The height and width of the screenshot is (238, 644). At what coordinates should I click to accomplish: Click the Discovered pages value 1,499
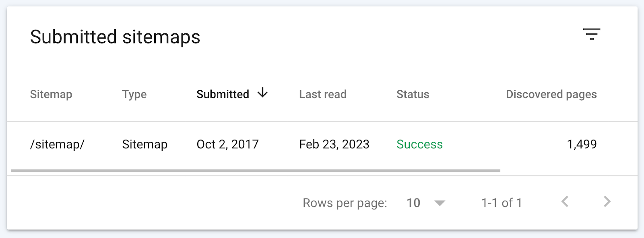tap(582, 144)
